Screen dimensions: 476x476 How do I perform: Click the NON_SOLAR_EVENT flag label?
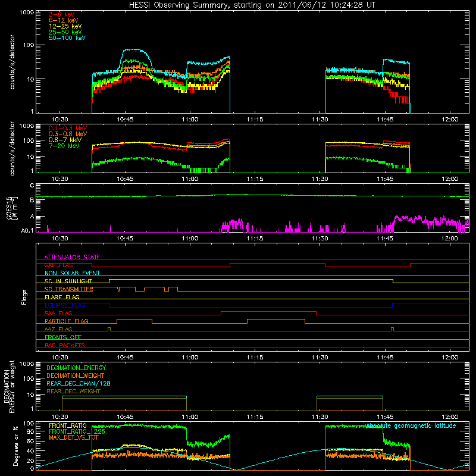coord(72,273)
